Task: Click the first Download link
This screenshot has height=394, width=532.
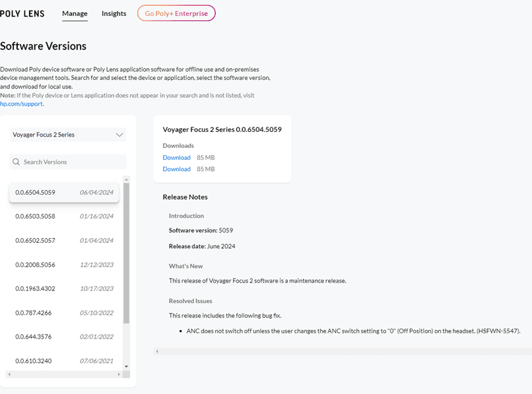Action: pyautogui.click(x=176, y=158)
